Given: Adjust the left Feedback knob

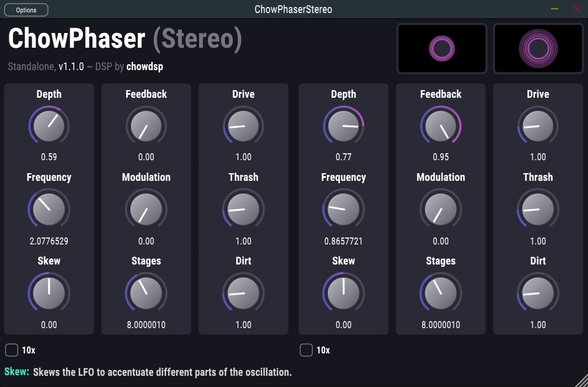Looking at the screenshot, I should pos(146,125).
